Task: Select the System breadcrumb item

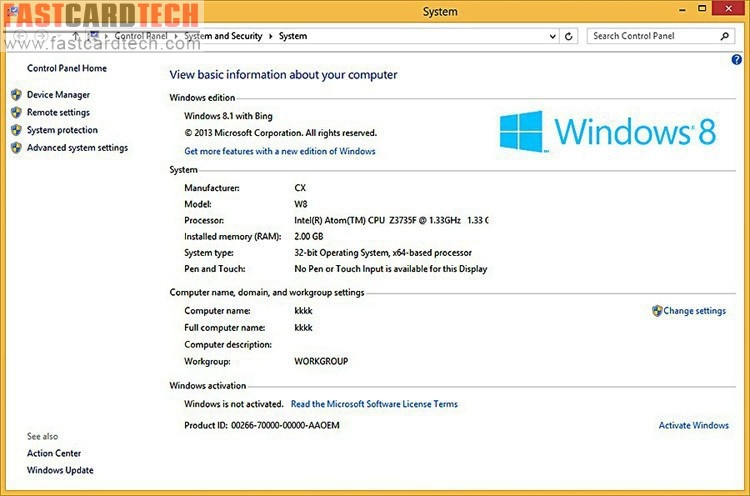Action: (x=293, y=36)
